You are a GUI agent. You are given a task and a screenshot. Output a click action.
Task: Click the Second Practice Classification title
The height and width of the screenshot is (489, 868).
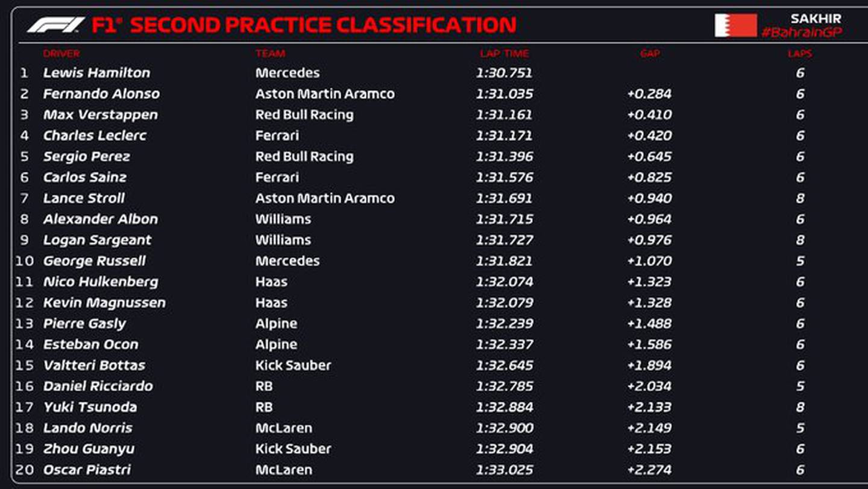(323, 25)
